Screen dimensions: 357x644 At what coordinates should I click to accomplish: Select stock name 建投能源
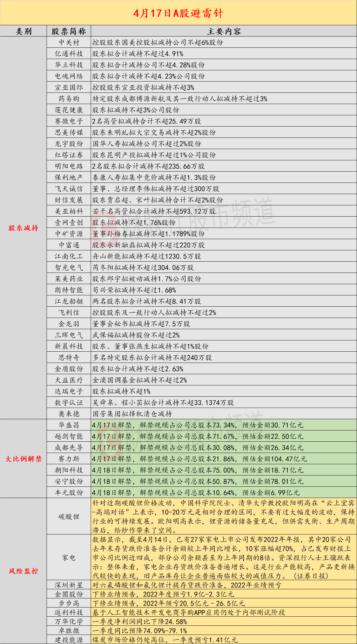69,640
